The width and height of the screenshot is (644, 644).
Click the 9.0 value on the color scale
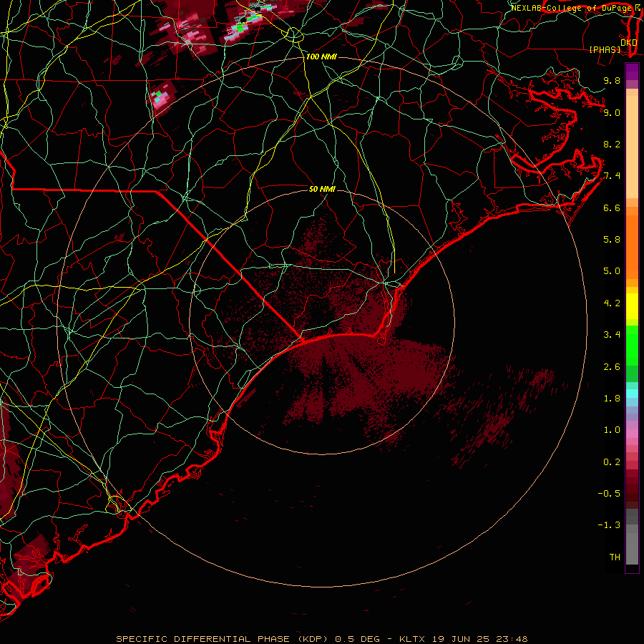(x=612, y=112)
